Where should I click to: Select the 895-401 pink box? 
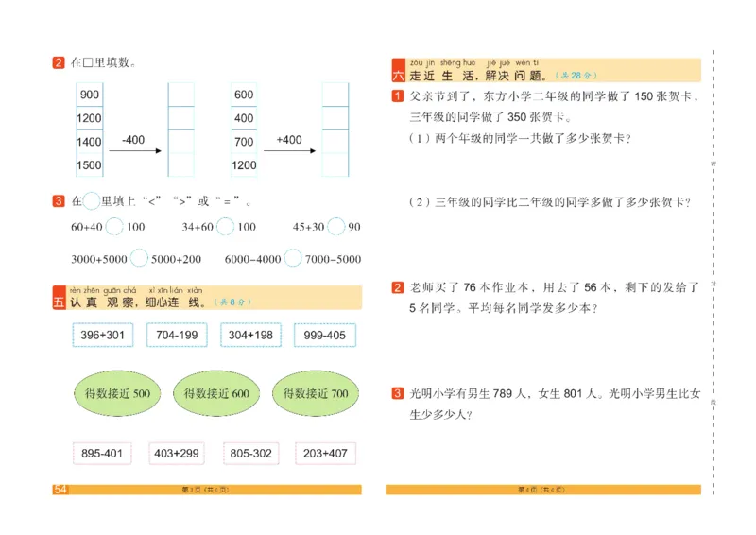[x=102, y=454]
